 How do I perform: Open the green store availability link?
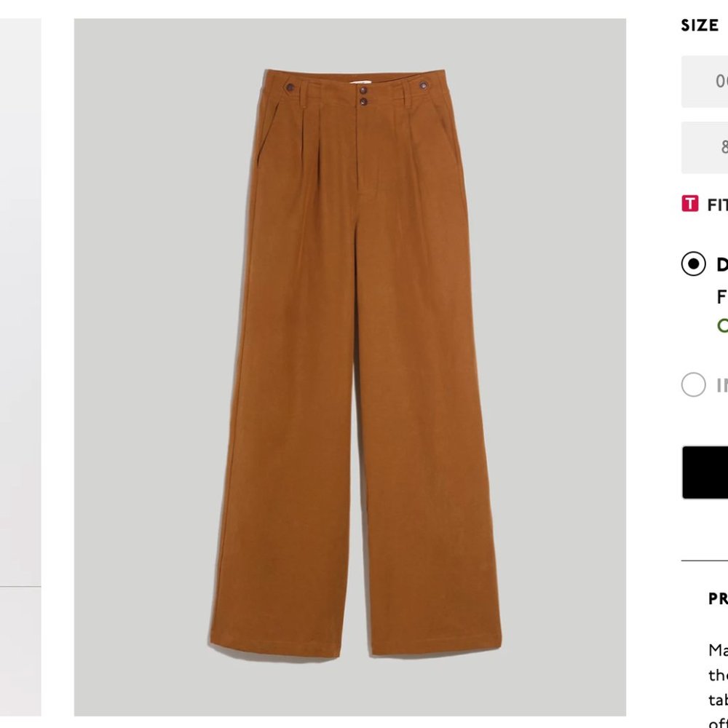tap(719, 326)
